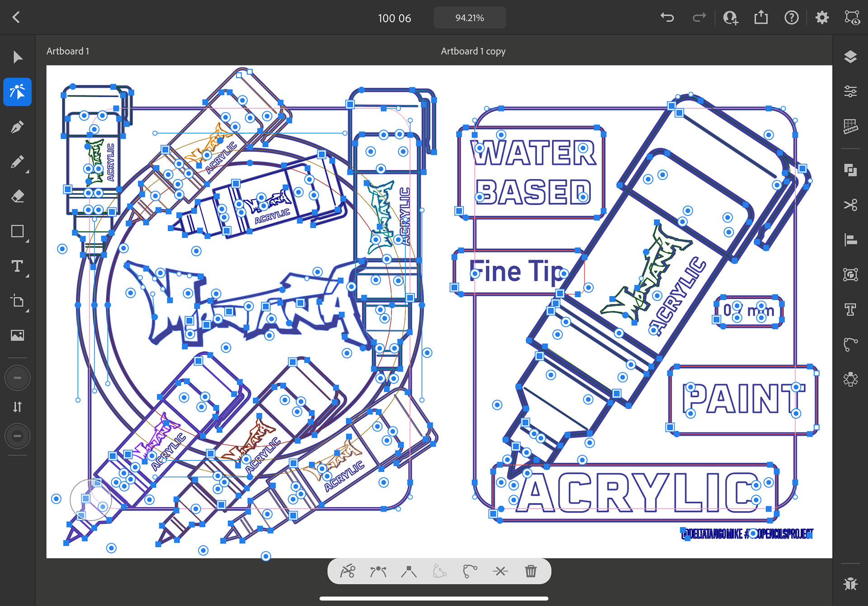The width and height of the screenshot is (868, 606).
Task: Click the stroke color circle
Action: point(18,436)
